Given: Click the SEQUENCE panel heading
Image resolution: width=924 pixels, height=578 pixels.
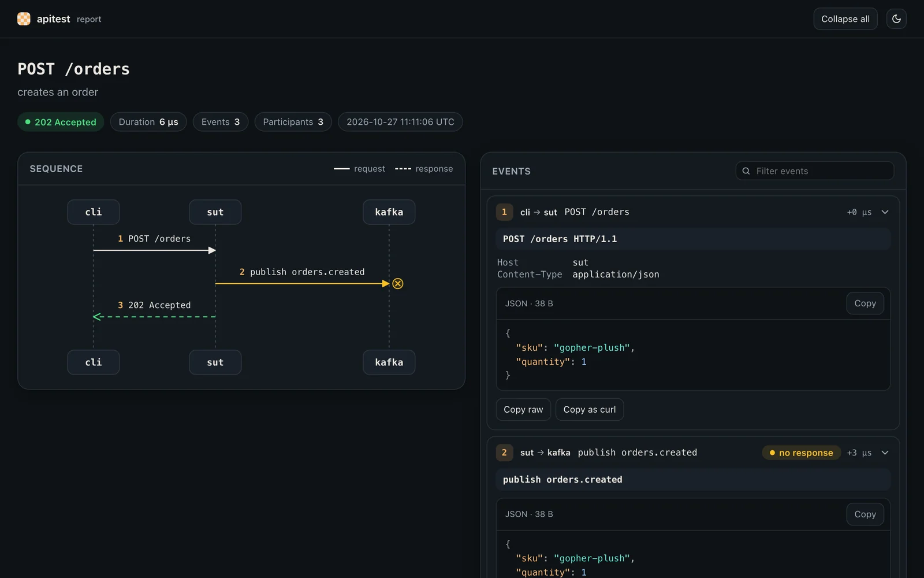Looking at the screenshot, I should point(56,169).
